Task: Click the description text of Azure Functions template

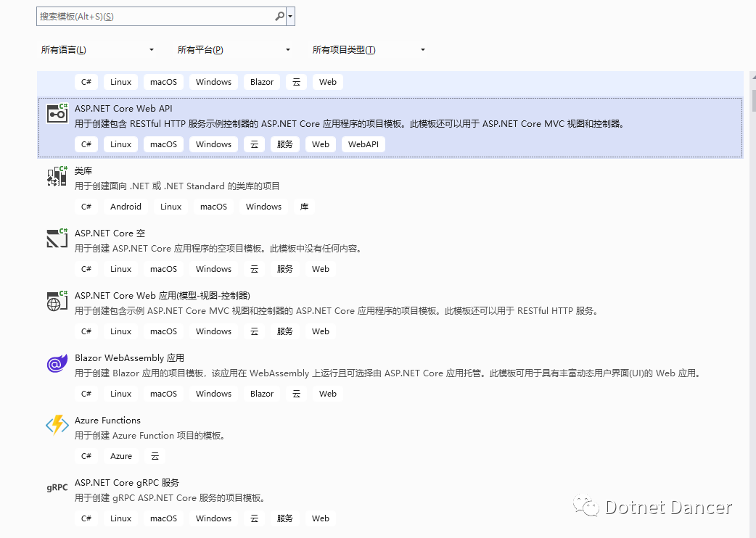Action: pos(150,436)
